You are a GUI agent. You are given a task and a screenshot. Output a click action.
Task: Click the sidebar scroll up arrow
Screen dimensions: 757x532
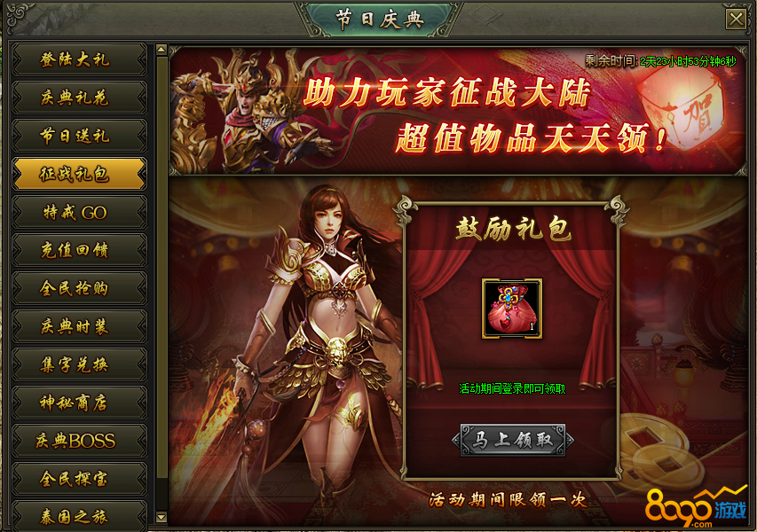[x=162, y=49]
